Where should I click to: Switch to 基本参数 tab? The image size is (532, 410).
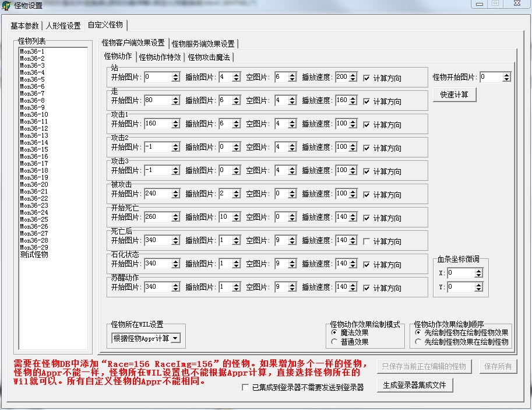click(24, 26)
